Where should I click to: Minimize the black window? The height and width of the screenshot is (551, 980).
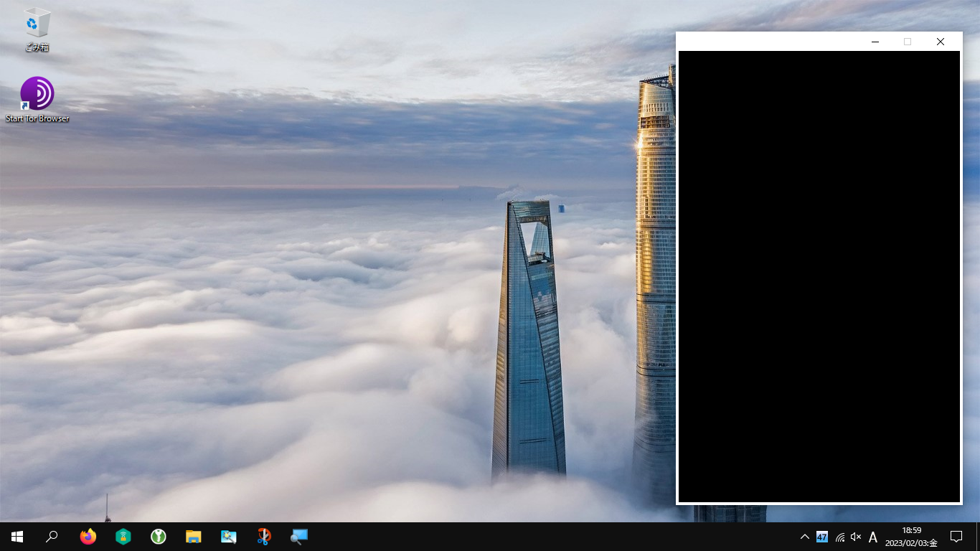pyautogui.click(x=875, y=42)
